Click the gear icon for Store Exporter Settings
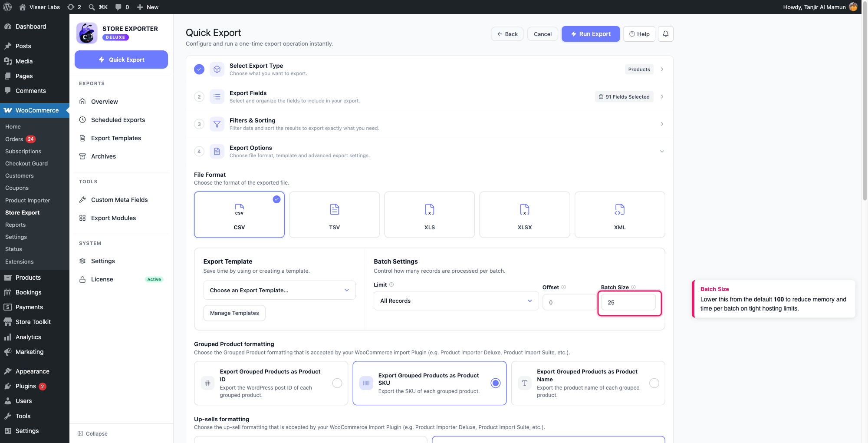Viewport: 868px width, 443px height. coord(82,261)
